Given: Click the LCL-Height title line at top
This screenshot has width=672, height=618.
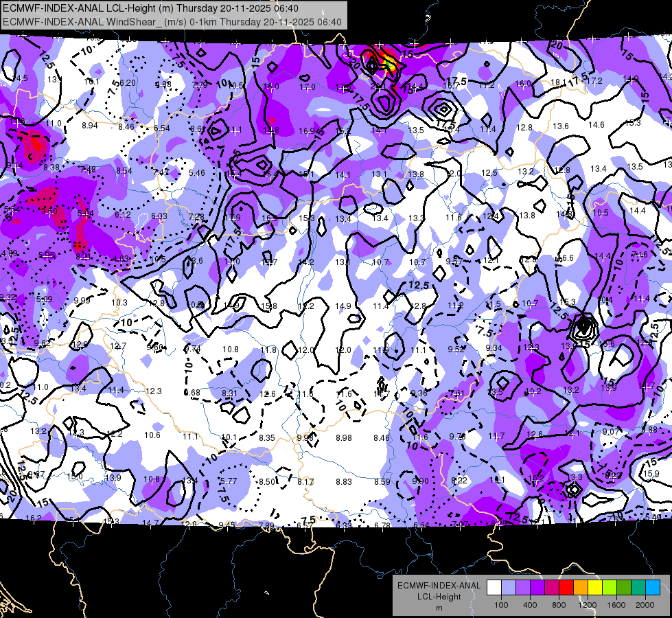Looking at the screenshot, I should pyautogui.click(x=151, y=8).
